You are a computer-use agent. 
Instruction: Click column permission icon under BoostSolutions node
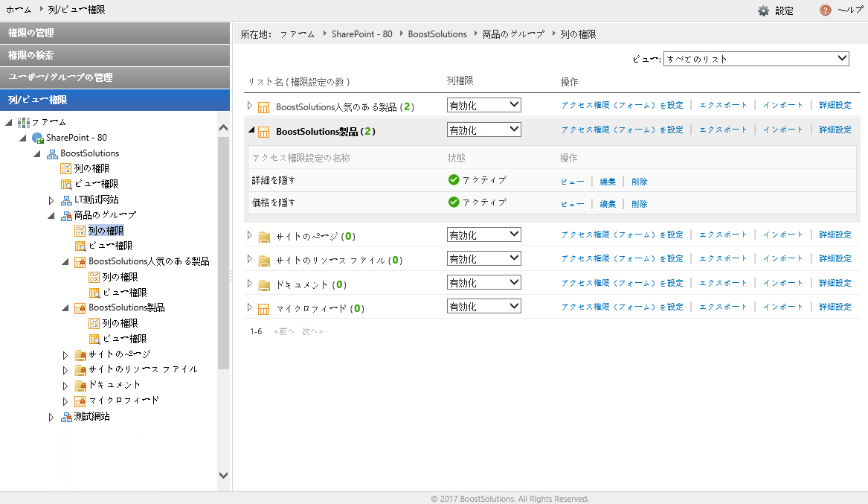tap(66, 168)
